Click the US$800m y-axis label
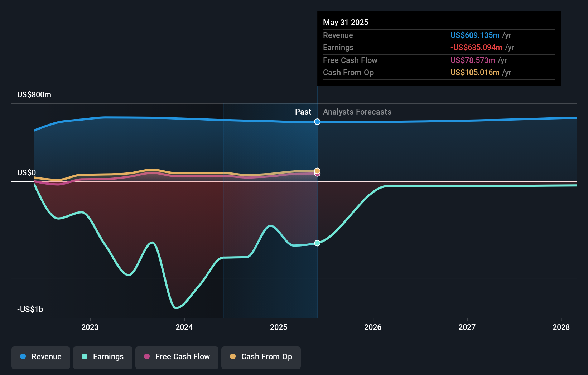The image size is (588, 375). [x=34, y=95]
